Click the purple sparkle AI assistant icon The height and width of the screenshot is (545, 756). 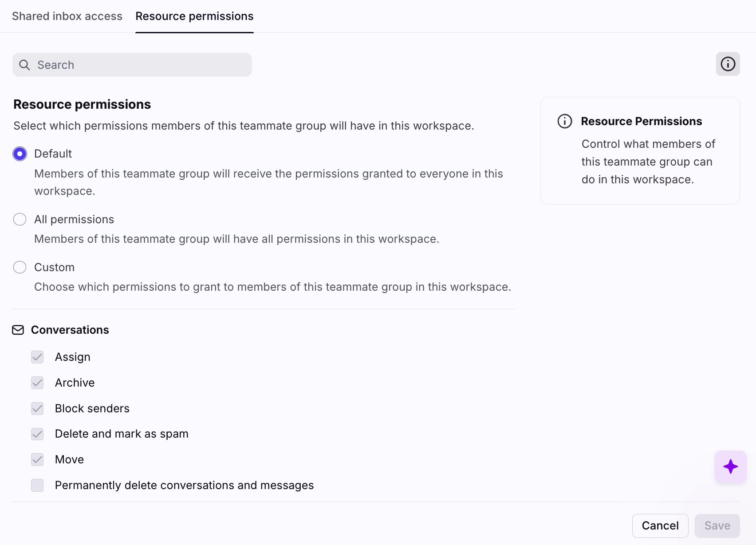pos(730,466)
